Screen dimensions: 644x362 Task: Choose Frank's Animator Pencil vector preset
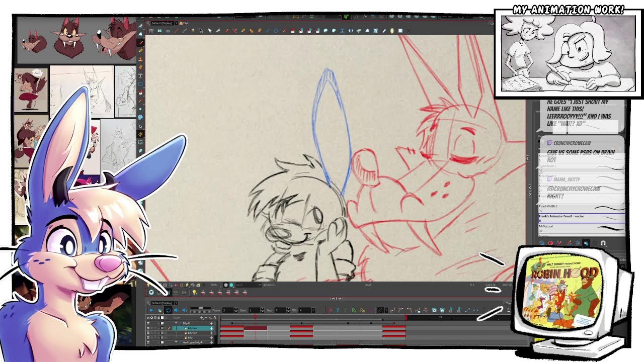point(582,218)
